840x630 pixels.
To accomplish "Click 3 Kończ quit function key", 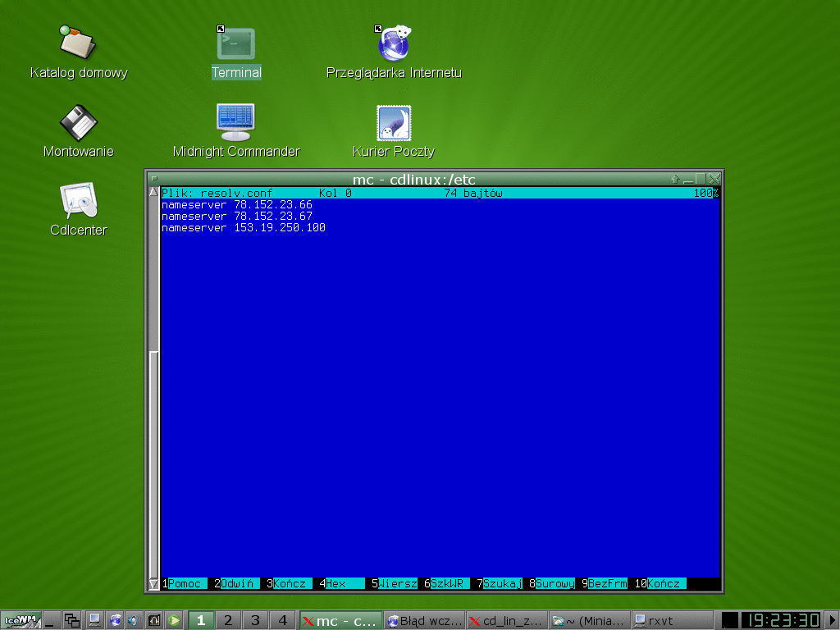I will [289, 583].
